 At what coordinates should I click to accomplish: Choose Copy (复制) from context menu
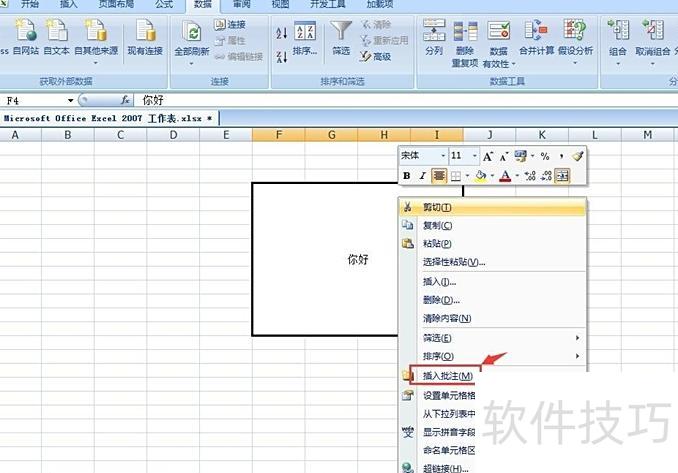tap(493, 225)
